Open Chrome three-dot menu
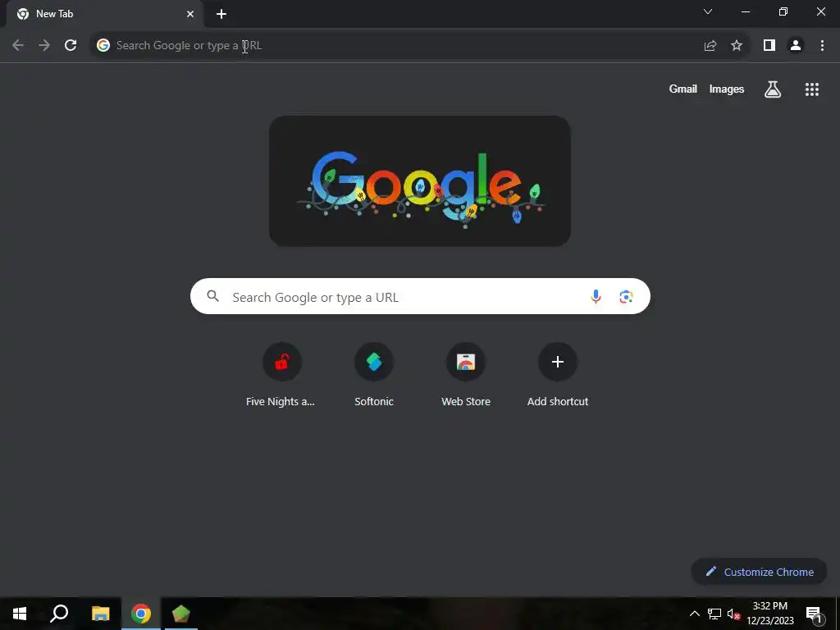Screen dimensions: 840x630 coord(822,46)
